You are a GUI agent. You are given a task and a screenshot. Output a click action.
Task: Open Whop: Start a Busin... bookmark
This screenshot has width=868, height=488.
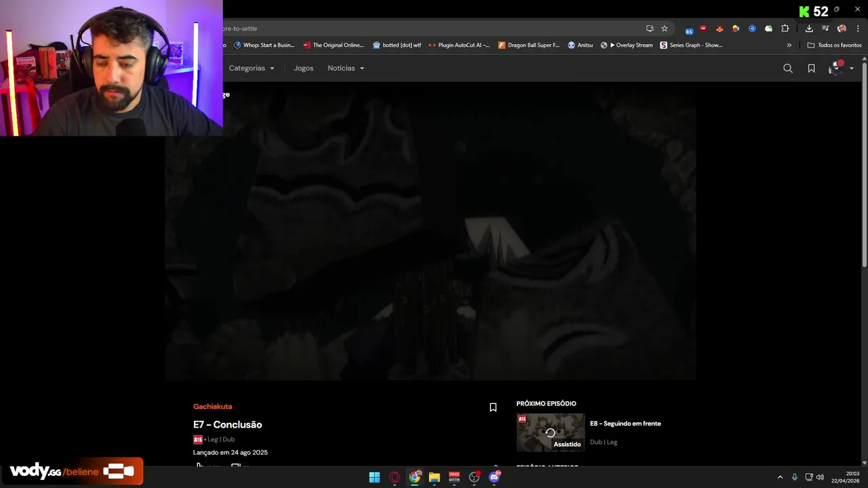coord(264,45)
